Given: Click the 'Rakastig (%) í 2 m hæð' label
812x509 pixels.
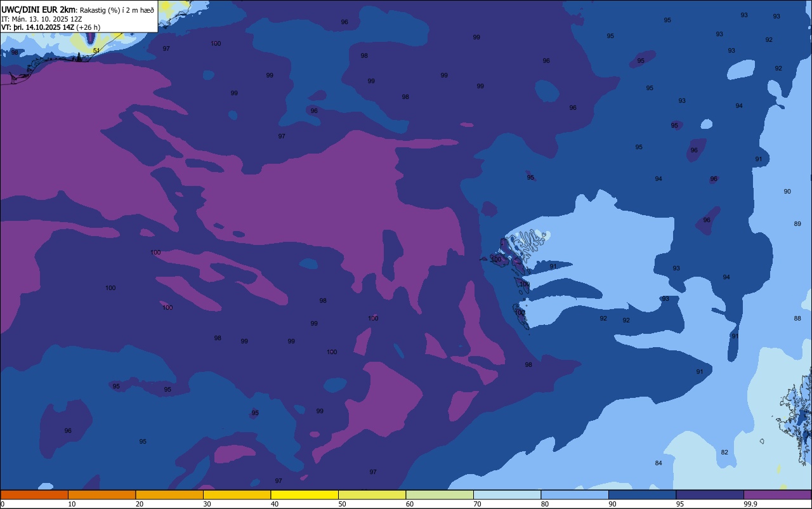Looking at the screenshot, I should pos(117,10).
